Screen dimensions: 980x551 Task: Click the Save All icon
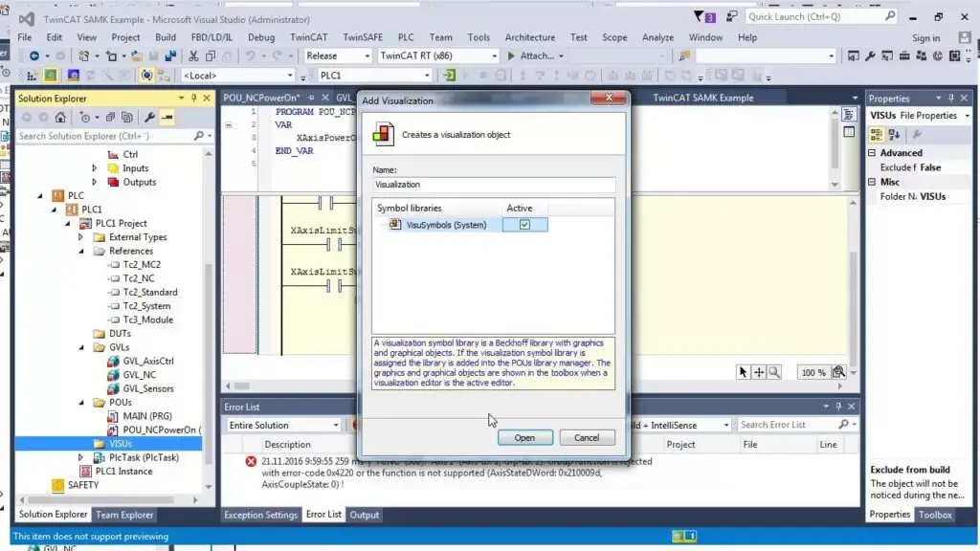pyautogui.click(x=170, y=56)
